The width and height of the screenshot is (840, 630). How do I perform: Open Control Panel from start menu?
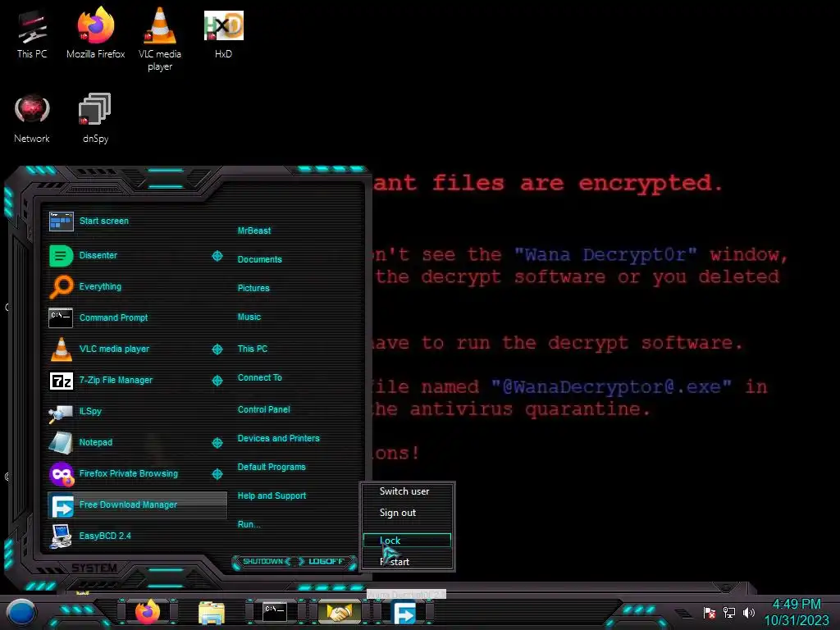click(x=263, y=409)
